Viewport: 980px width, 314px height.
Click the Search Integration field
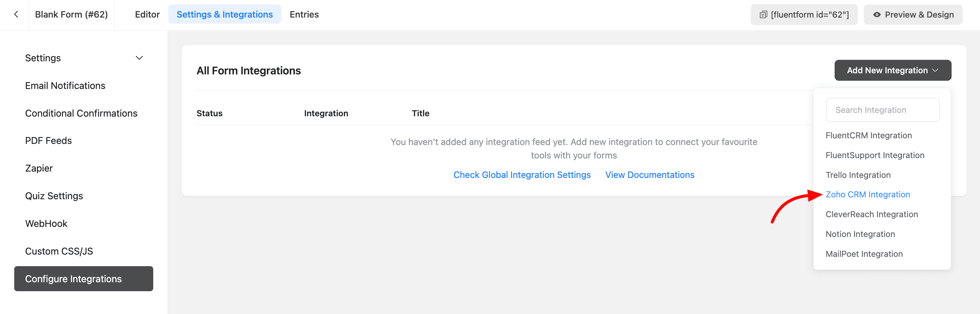click(882, 110)
